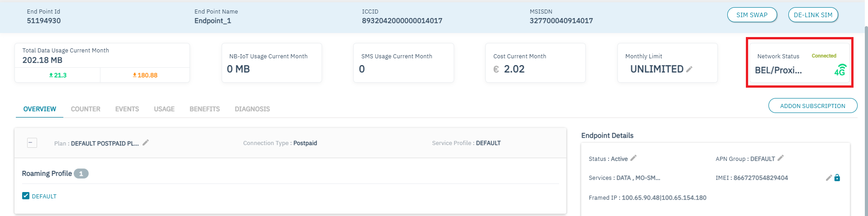Click the Network Status card
The height and width of the screenshot is (216, 868).
point(799,63)
